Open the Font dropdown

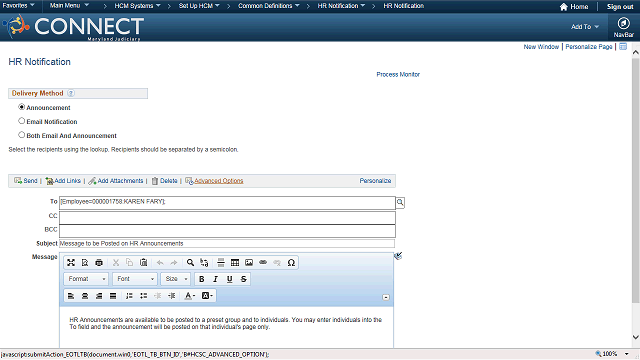tap(135, 279)
